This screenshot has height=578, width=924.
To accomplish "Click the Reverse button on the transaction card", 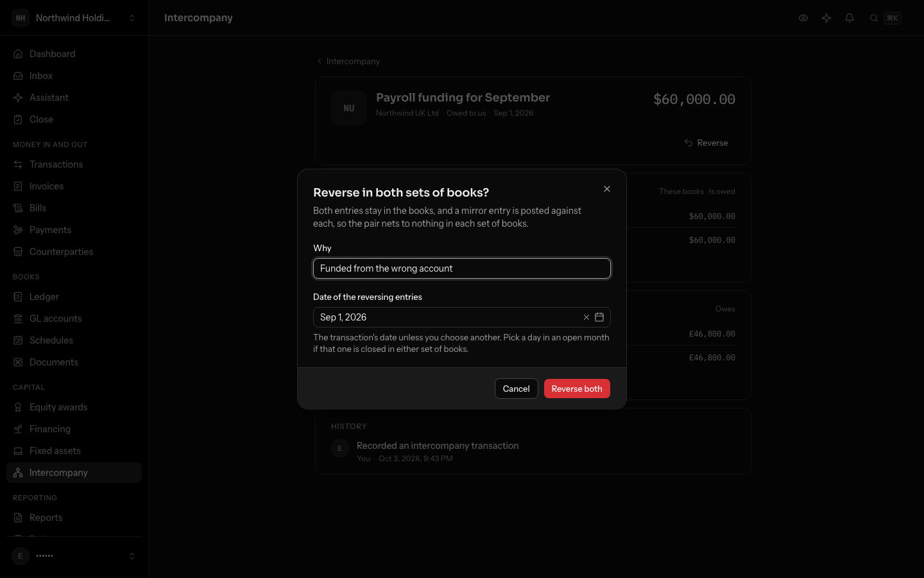I will [x=706, y=143].
